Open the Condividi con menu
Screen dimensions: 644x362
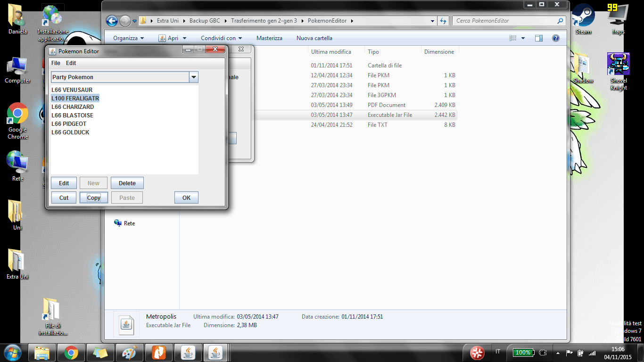click(221, 38)
